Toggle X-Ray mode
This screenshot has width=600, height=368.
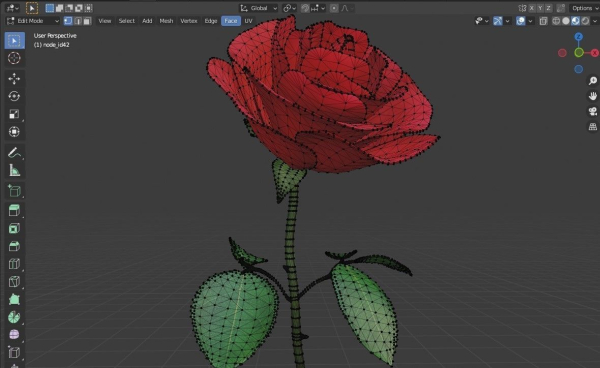tap(543, 21)
